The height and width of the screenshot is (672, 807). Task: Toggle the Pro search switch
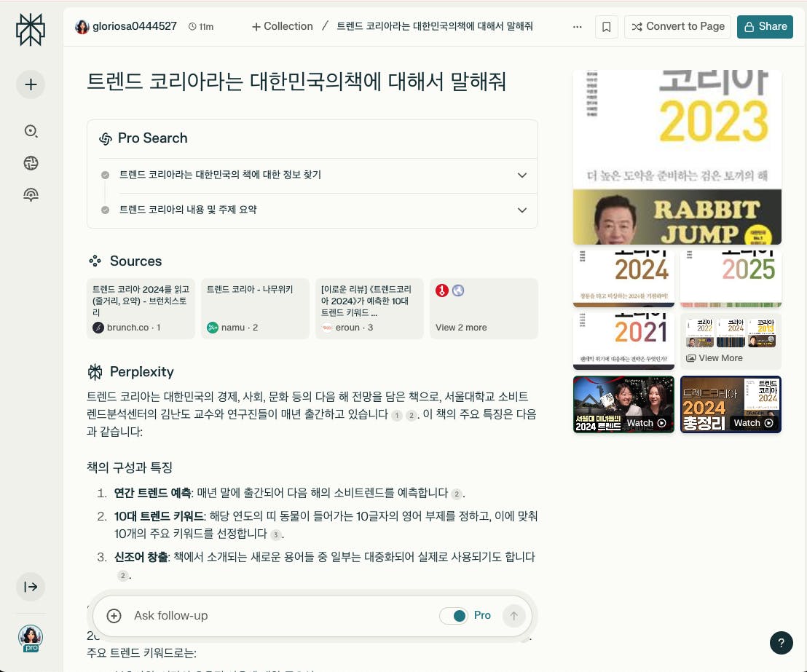point(454,615)
